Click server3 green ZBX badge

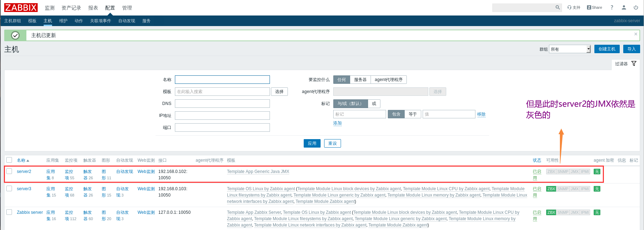pyautogui.click(x=551, y=189)
